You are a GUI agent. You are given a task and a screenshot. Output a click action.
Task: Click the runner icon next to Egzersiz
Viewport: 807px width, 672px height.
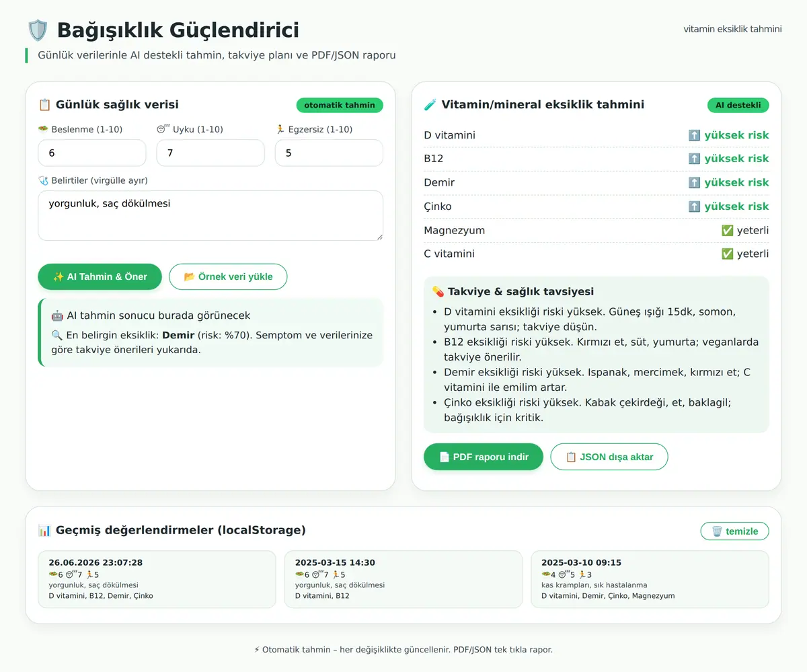pyautogui.click(x=280, y=129)
